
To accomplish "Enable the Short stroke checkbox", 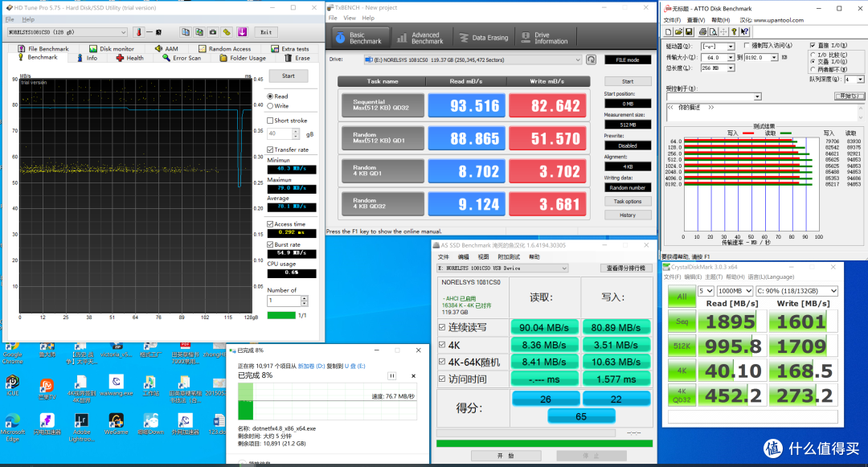I will [x=270, y=120].
